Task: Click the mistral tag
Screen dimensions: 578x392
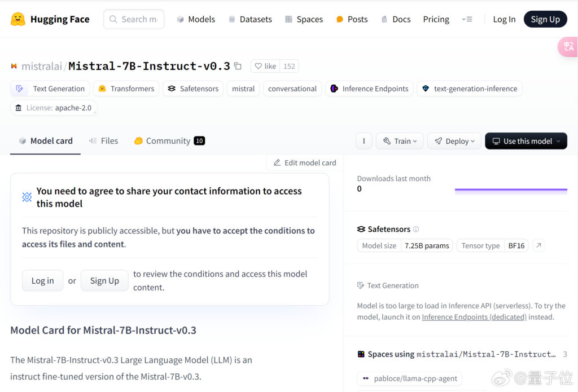Action: pyautogui.click(x=243, y=89)
